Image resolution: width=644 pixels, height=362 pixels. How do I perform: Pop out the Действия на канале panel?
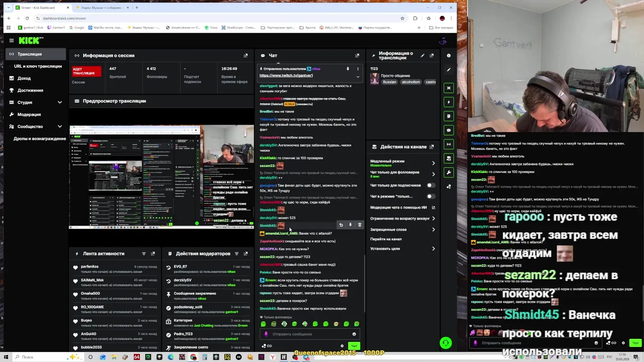click(x=432, y=147)
